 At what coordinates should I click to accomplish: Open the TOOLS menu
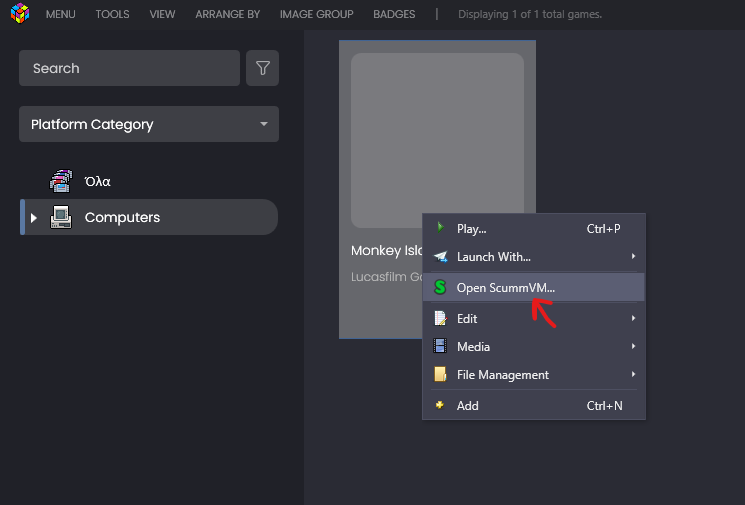pyautogui.click(x=112, y=14)
